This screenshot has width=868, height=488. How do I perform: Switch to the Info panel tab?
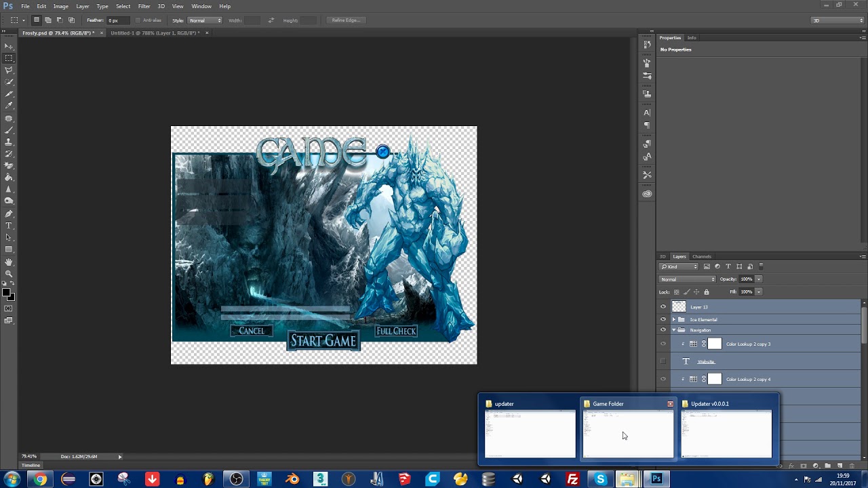692,38
